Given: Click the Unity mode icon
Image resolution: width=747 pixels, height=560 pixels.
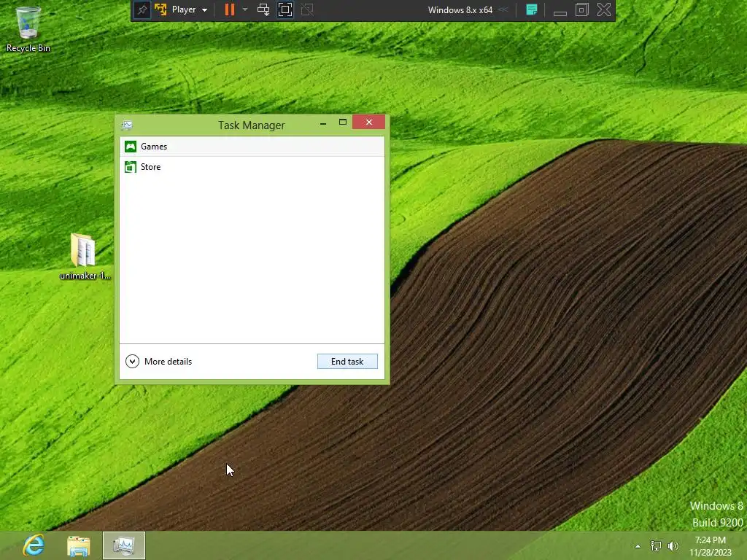Looking at the screenshot, I should 307,9.
